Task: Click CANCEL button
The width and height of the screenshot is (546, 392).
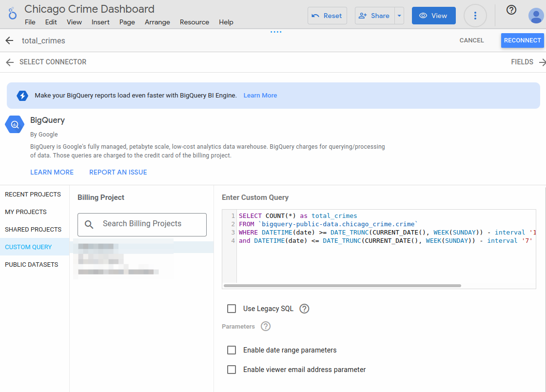Action: [x=471, y=40]
